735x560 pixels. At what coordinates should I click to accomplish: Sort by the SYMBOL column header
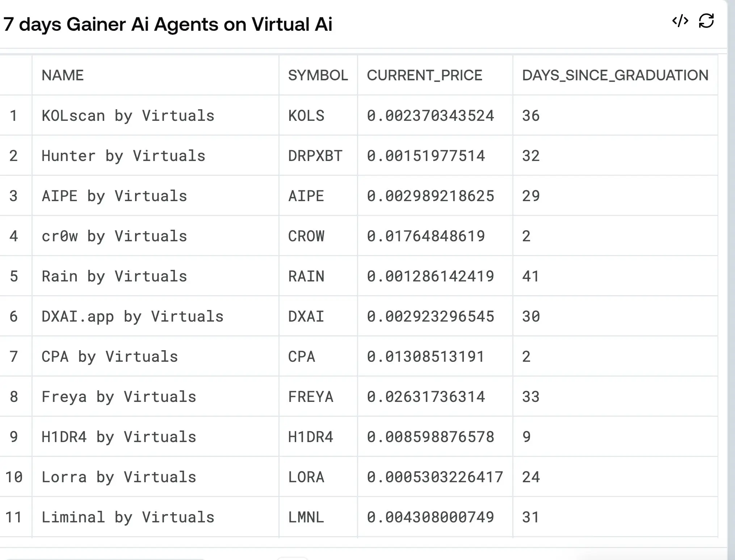coord(318,75)
